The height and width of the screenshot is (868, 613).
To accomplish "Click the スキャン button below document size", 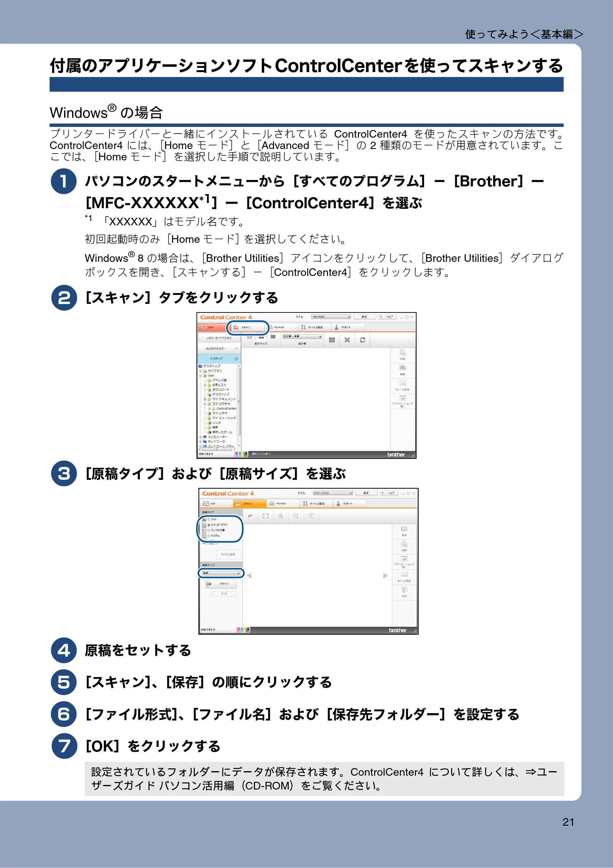I will point(221,584).
